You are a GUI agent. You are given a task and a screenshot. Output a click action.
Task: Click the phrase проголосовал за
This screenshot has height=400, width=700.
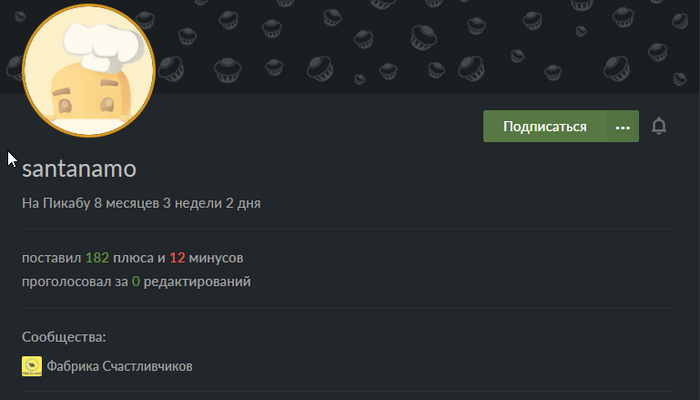(75, 282)
